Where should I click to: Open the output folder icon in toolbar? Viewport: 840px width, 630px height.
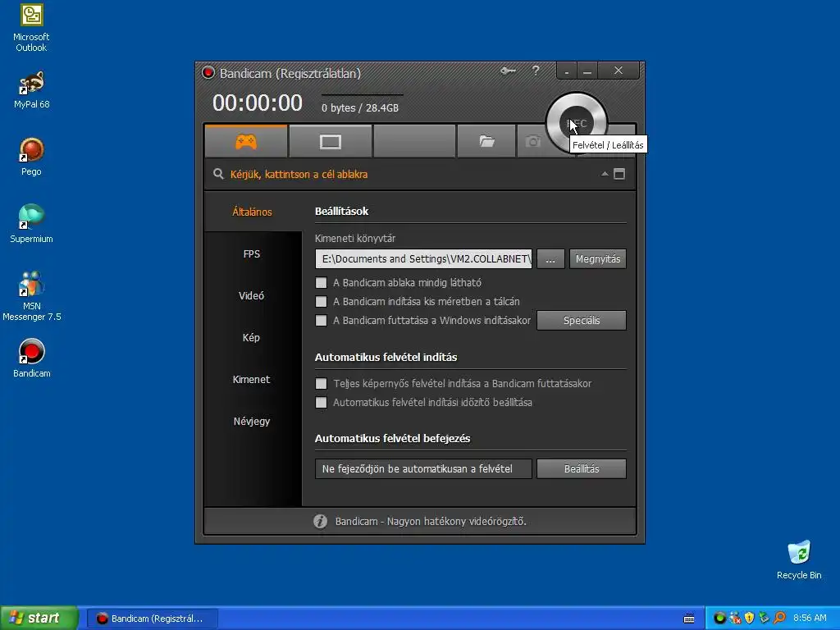(x=486, y=141)
